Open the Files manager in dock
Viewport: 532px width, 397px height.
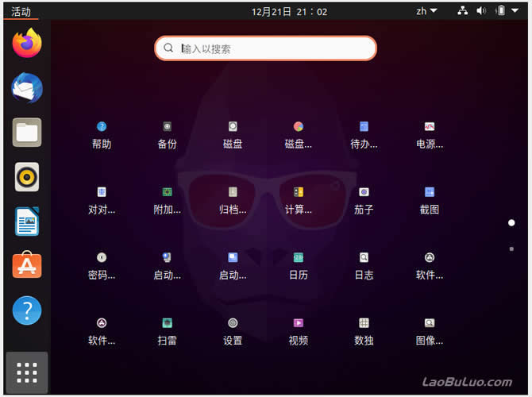(27, 133)
